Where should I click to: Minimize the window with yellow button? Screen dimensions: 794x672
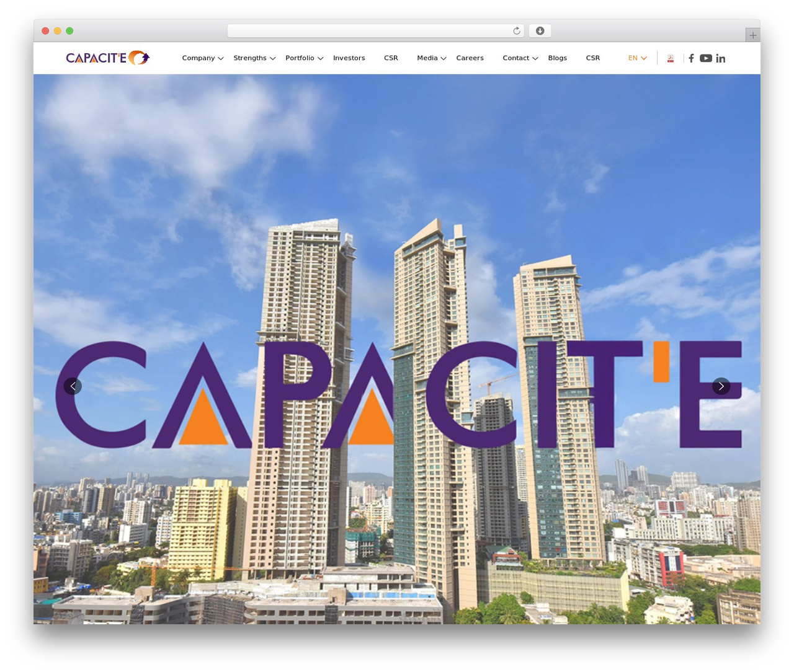[57, 30]
